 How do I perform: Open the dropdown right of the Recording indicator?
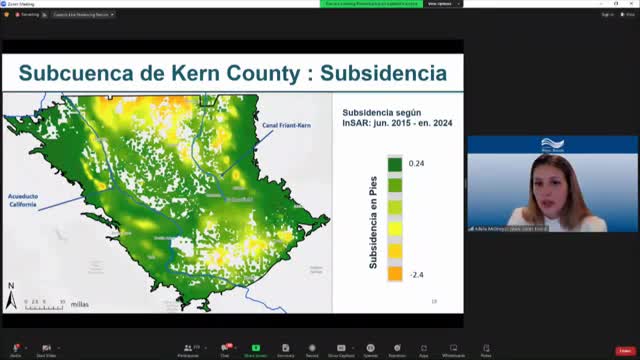pyautogui.click(x=83, y=15)
